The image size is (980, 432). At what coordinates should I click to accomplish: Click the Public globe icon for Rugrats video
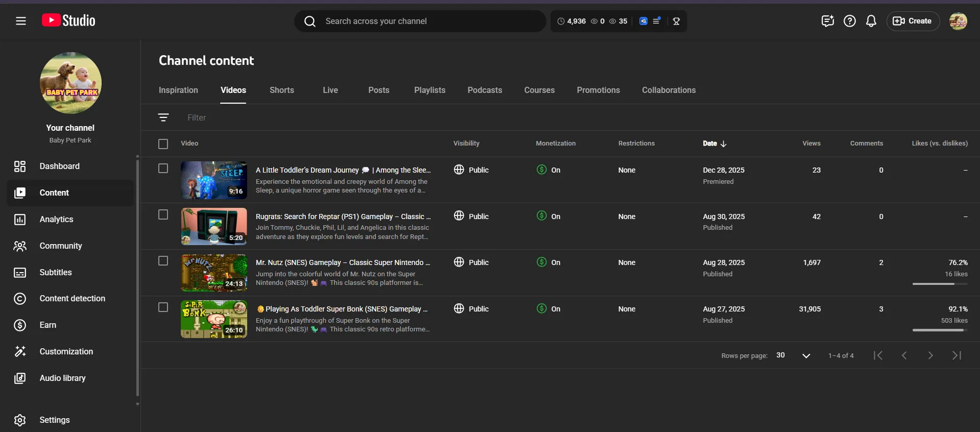(459, 216)
